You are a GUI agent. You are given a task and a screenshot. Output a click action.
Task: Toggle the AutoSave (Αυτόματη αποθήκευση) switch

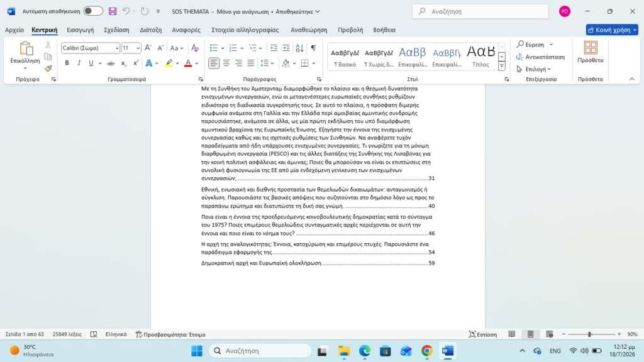tap(93, 11)
